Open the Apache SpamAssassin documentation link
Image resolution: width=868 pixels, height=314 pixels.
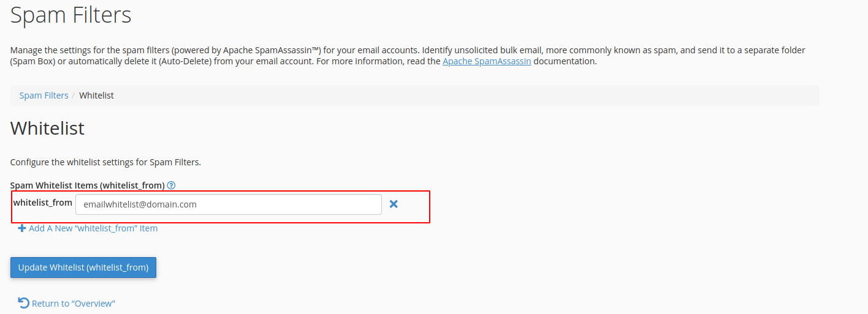[x=487, y=61]
